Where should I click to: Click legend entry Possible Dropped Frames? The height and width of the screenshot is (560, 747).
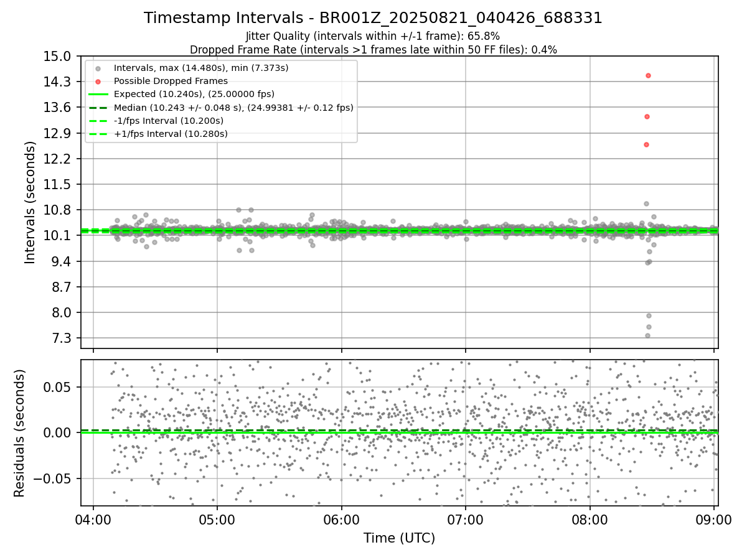coord(171,81)
